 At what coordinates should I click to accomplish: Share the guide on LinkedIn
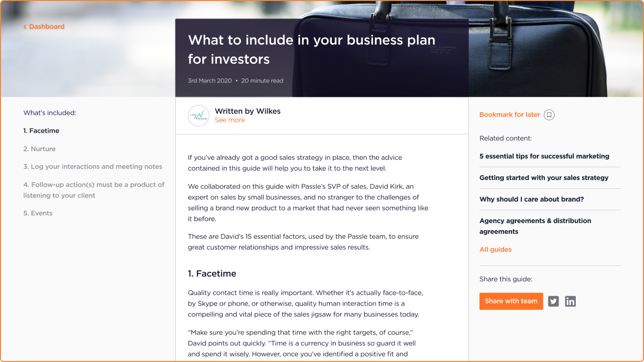pos(570,301)
